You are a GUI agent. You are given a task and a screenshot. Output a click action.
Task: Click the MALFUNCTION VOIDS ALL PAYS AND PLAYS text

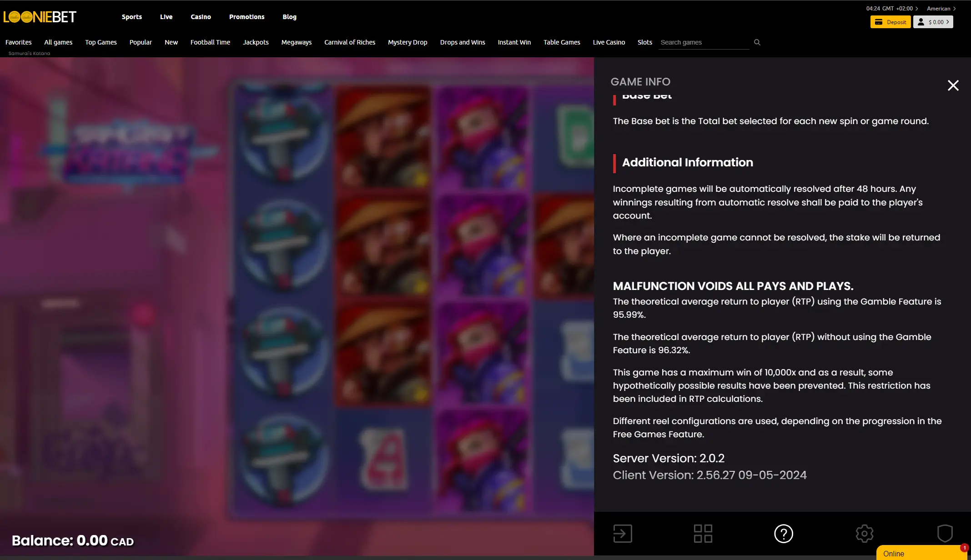click(733, 286)
